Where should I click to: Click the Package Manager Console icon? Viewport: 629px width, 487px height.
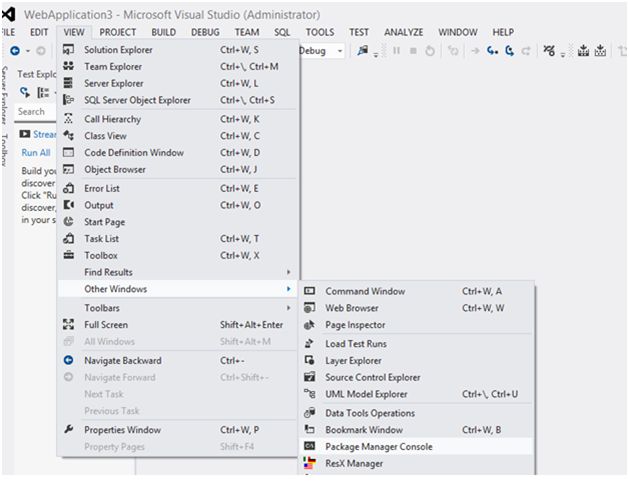[x=309, y=446]
